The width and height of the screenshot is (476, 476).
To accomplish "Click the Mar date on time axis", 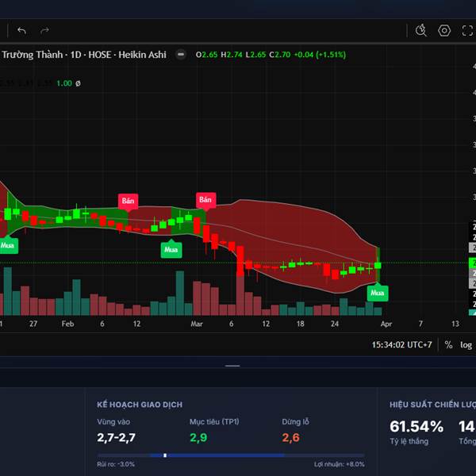I will (x=197, y=324).
